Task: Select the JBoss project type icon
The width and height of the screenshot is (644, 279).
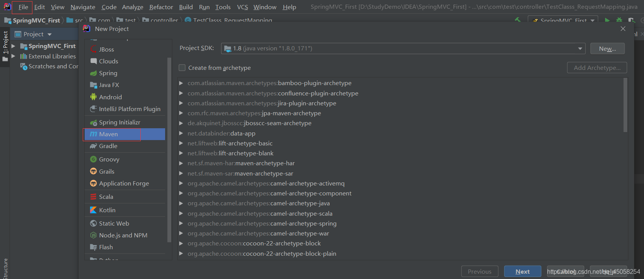Action: pos(93,49)
